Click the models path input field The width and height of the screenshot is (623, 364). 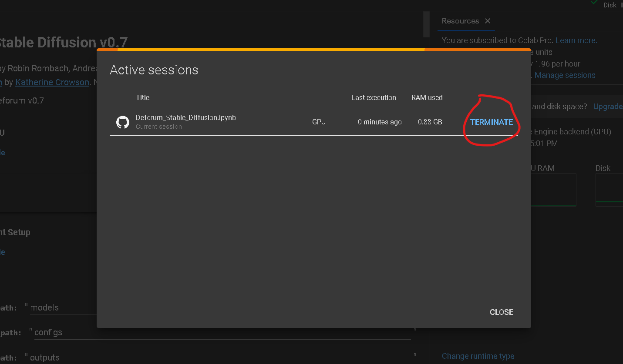tap(63, 307)
